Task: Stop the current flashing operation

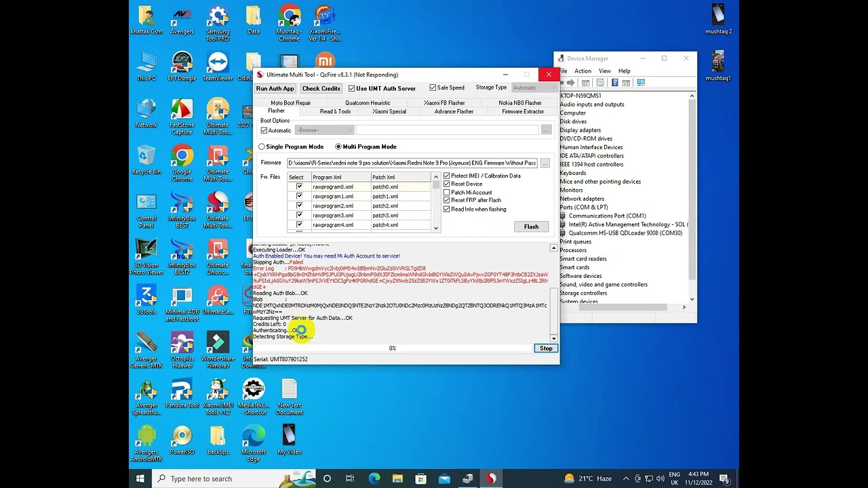Action: pos(546,348)
